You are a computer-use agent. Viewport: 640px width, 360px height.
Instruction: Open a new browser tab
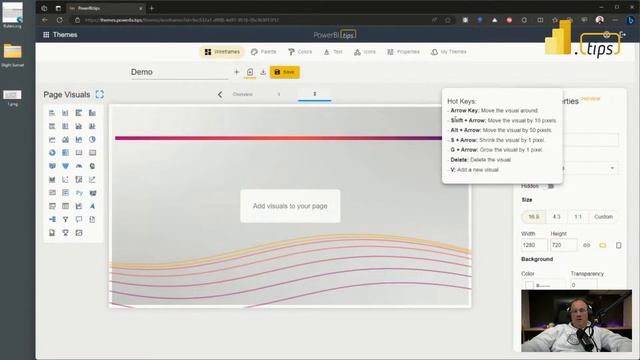coord(152,8)
